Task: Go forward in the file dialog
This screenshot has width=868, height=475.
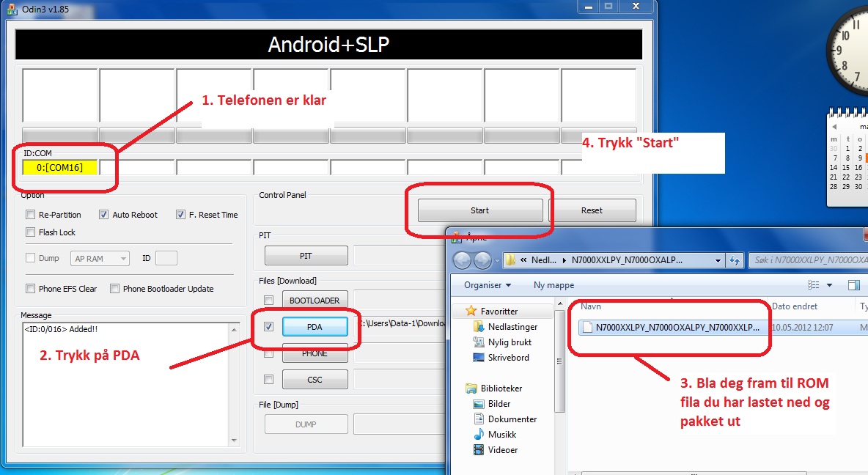Action: click(482, 259)
